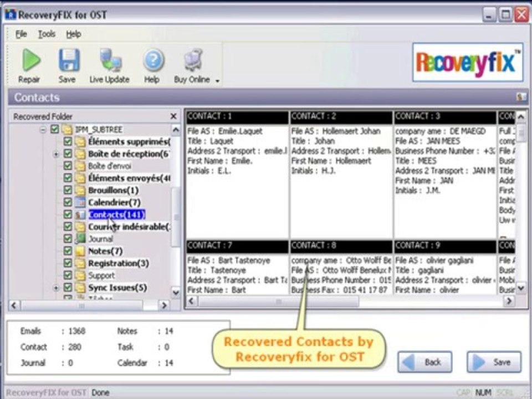532x399 pixels.
Task: Click contacts pane scroll up arrow
Action: click(521, 117)
